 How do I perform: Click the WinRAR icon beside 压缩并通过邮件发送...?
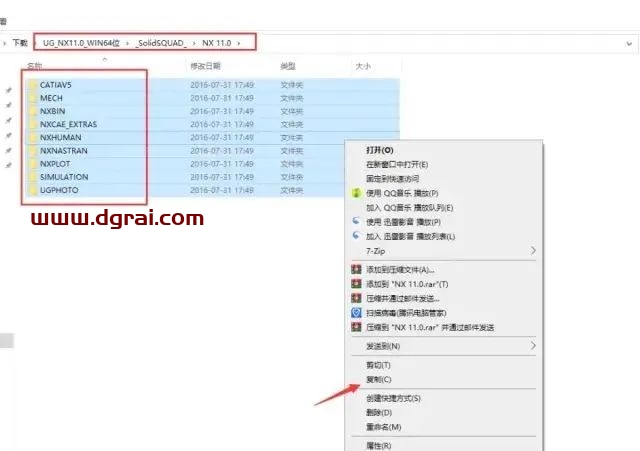tap(356, 298)
